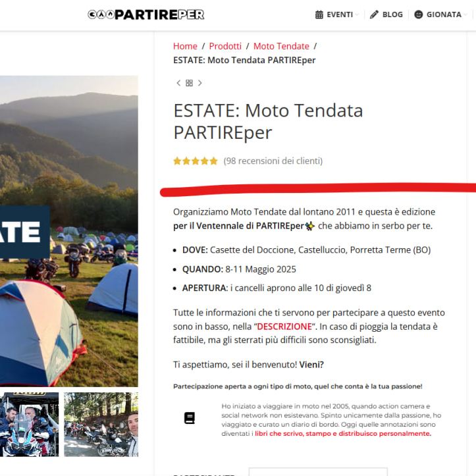Expand the GIONATA dropdown menu
The width and height of the screenshot is (476, 476).
(x=441, y=14)
